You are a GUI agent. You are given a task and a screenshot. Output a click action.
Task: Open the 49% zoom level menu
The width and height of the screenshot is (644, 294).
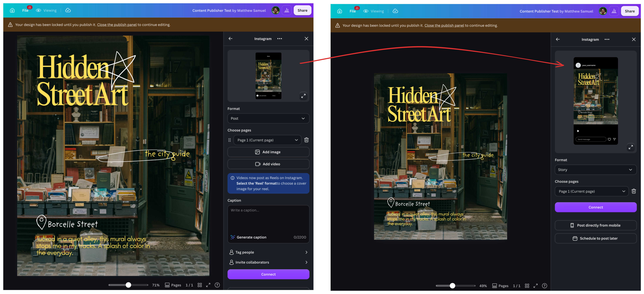tap(483, 286)
